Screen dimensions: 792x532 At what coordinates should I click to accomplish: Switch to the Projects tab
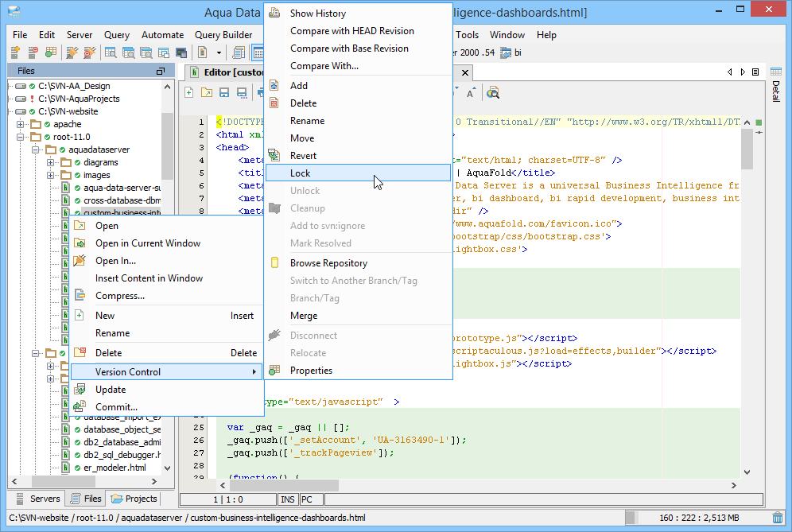pos(134,499)
